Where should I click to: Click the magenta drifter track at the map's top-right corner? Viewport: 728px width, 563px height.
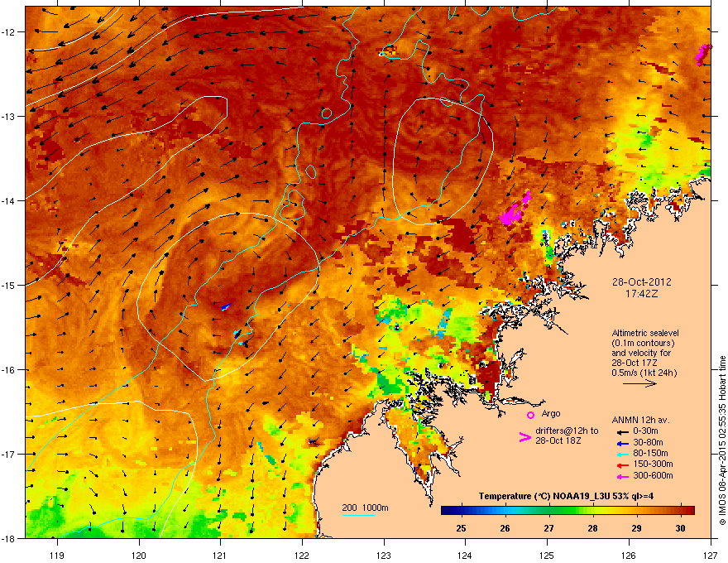click(x=703, y=54)
